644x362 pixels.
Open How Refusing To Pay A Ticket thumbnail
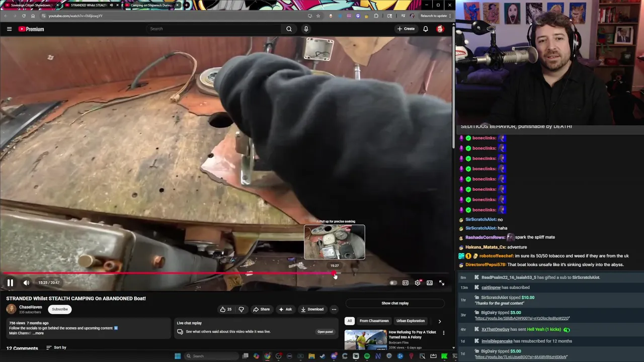point(365,339)
